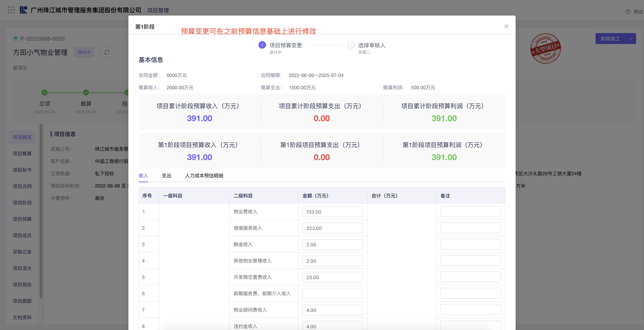This screenshot has width=644, height=330.
Task: Click step 1 项目预算变更 circle
Action: (262, 45)
